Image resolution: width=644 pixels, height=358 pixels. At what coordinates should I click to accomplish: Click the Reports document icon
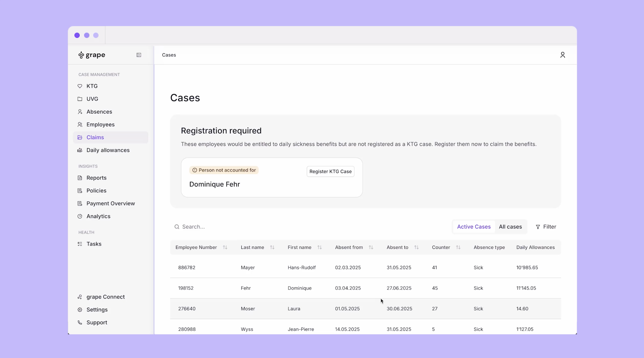coord(80,178)
